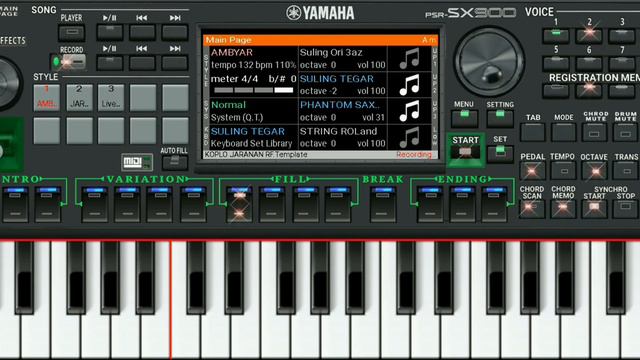Viewport: 640px width, 360px height.
Task: Click the player fast-forward button
Action: [175, 32]
